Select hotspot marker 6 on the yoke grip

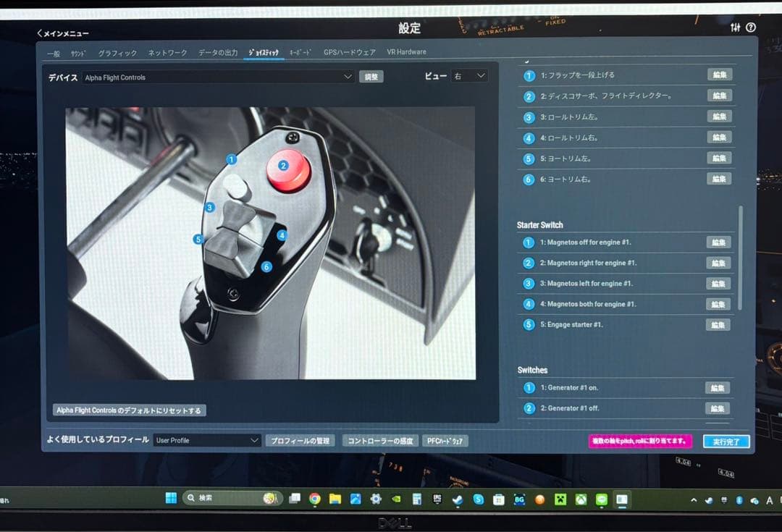click(x=266, y=267)
